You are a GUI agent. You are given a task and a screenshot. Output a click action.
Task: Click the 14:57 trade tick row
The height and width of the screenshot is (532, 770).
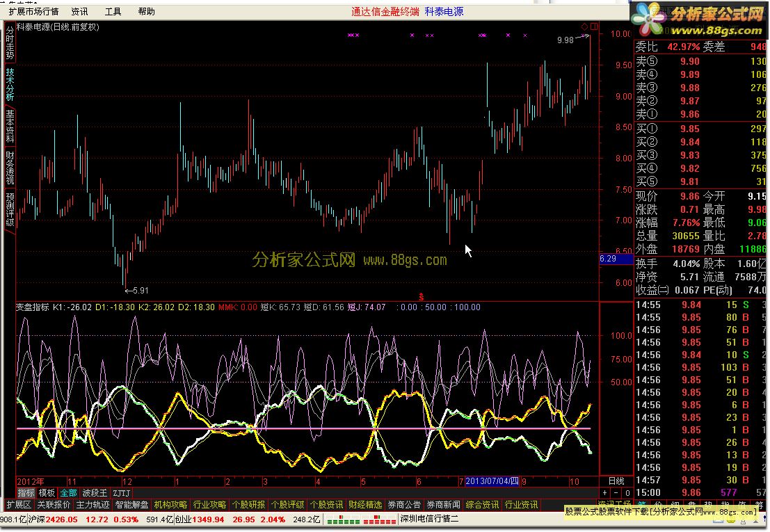[700, 480]
